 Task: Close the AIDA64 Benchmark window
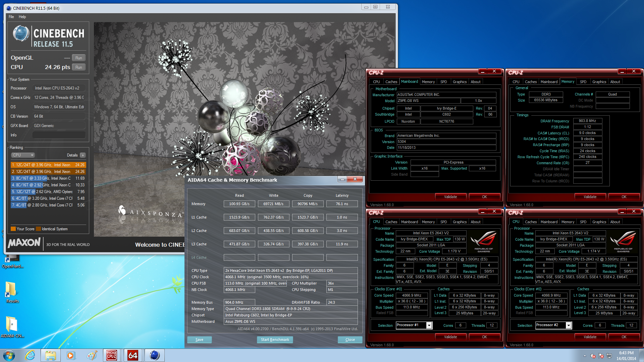(x=355, y=179)
